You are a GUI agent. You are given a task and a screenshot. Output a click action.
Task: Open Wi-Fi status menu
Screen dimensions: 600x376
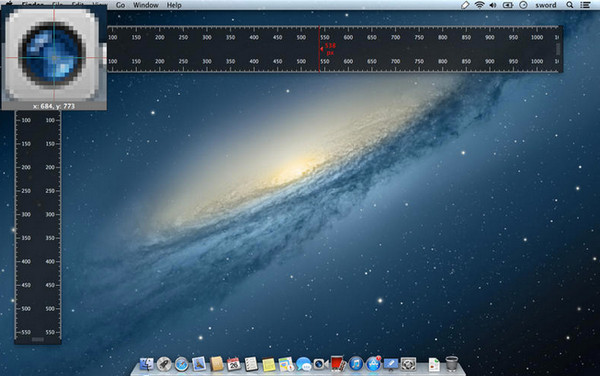[479, 5]
